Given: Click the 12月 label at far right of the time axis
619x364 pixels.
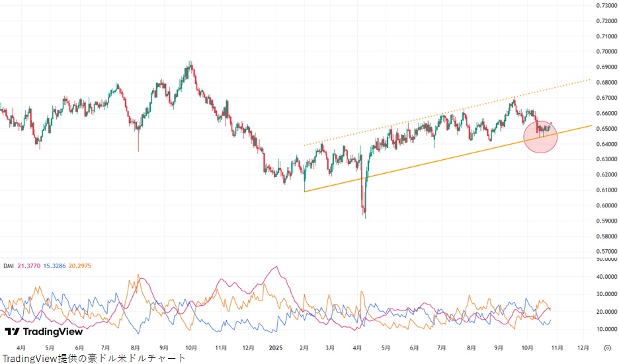Looking at the screenshot, I should (583, 347).
